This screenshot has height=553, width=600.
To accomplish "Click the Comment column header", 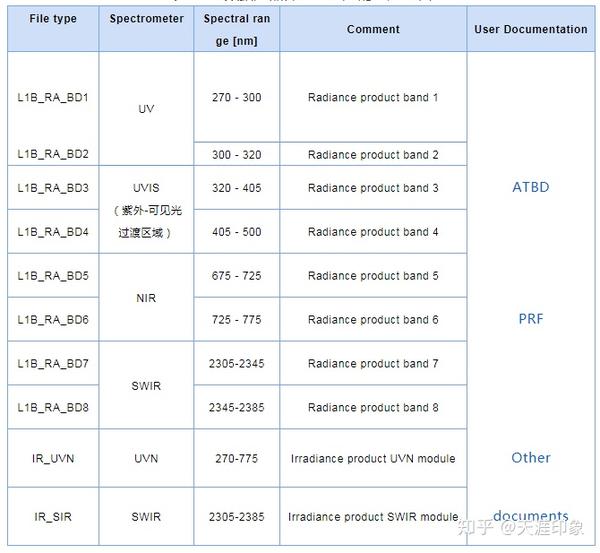I will point(373,29).
